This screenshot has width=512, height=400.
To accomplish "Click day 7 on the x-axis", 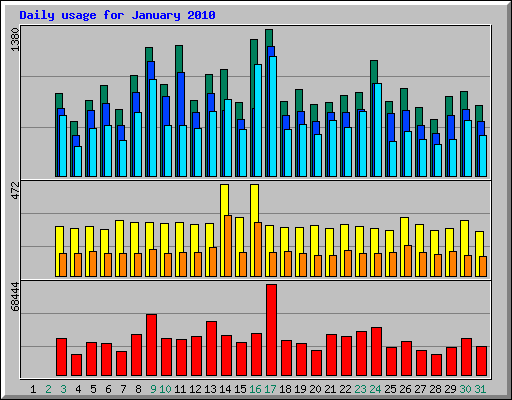I will click(123, 389).
